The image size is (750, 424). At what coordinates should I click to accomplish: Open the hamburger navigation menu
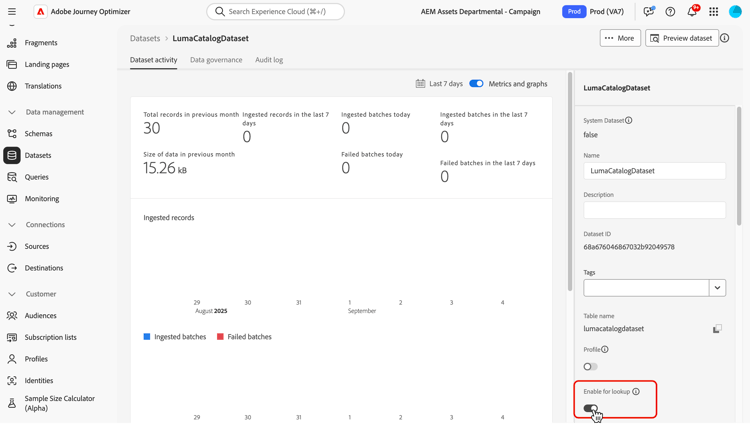(x=11, y=11)
